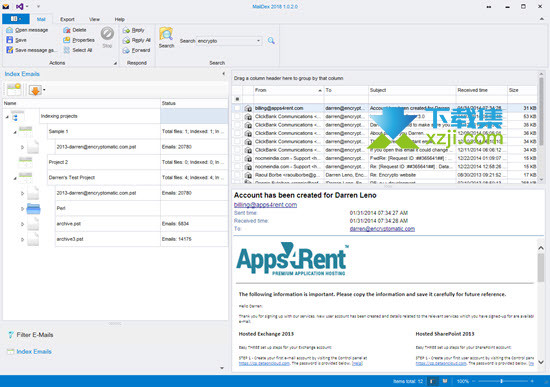Tick the checkbox for billing@apps4rent.com email
Screen dimensions: 550x387
(x=237, y=108)
